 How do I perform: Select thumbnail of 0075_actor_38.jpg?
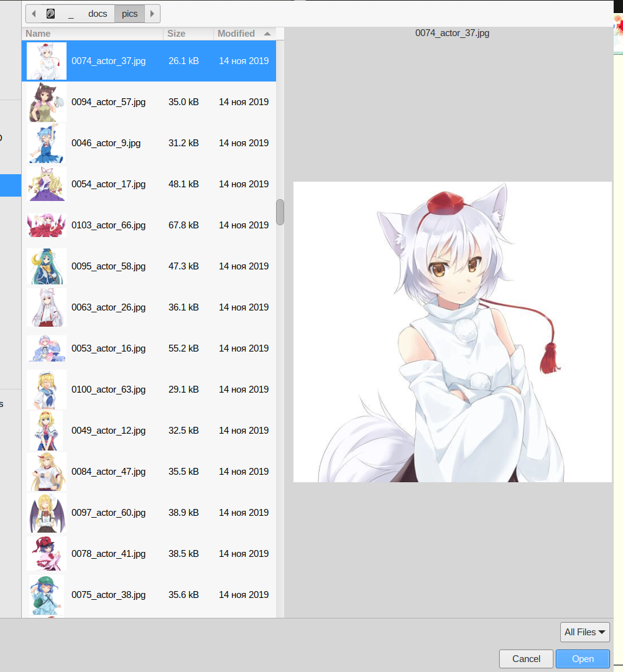47,595
